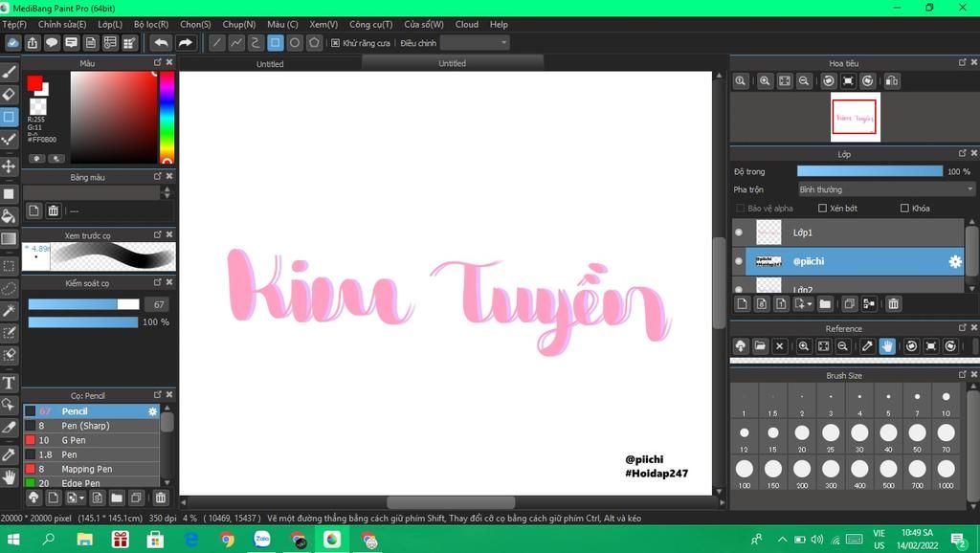Screen dimensions: 980x553
Task: Select the Text tool
Action: pyautogui.click(x=9, y=383)
